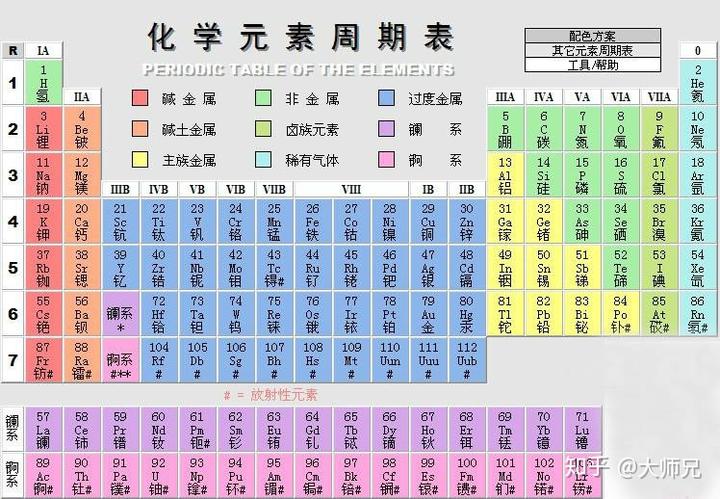Click the Rutherfordium (104 Rf) element cell

coord(159,360)
